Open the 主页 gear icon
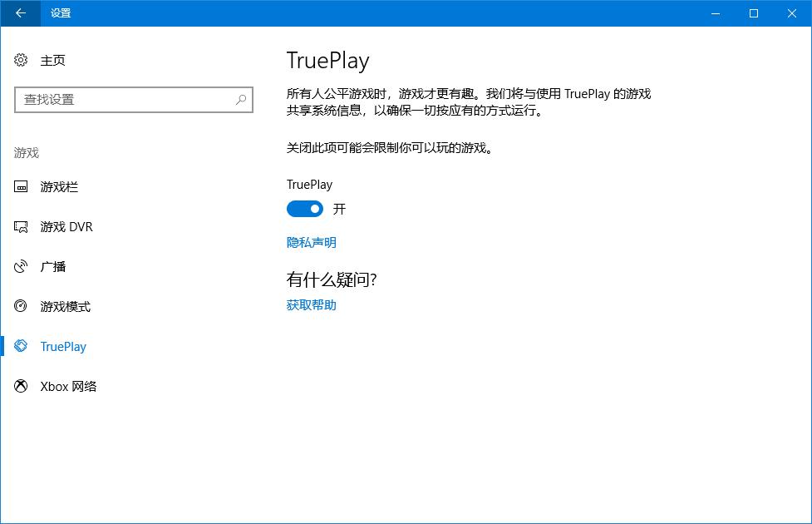812x524 pixels. (x=21, y=60)
